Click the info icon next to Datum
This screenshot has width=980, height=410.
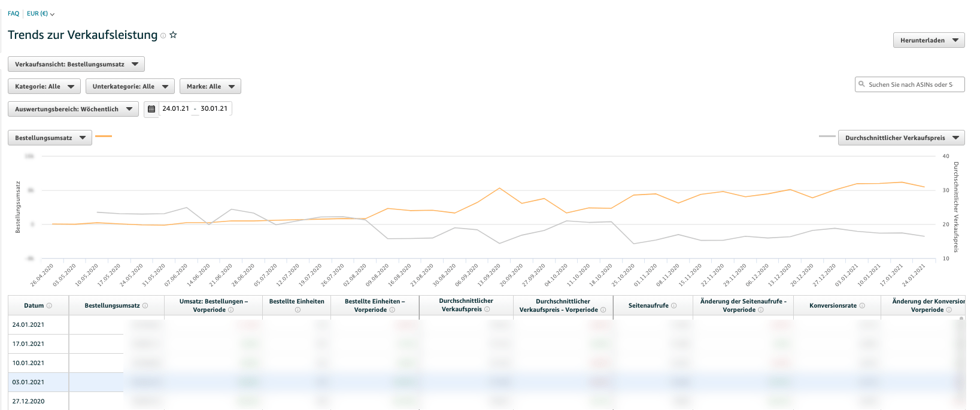coord(49,306)
